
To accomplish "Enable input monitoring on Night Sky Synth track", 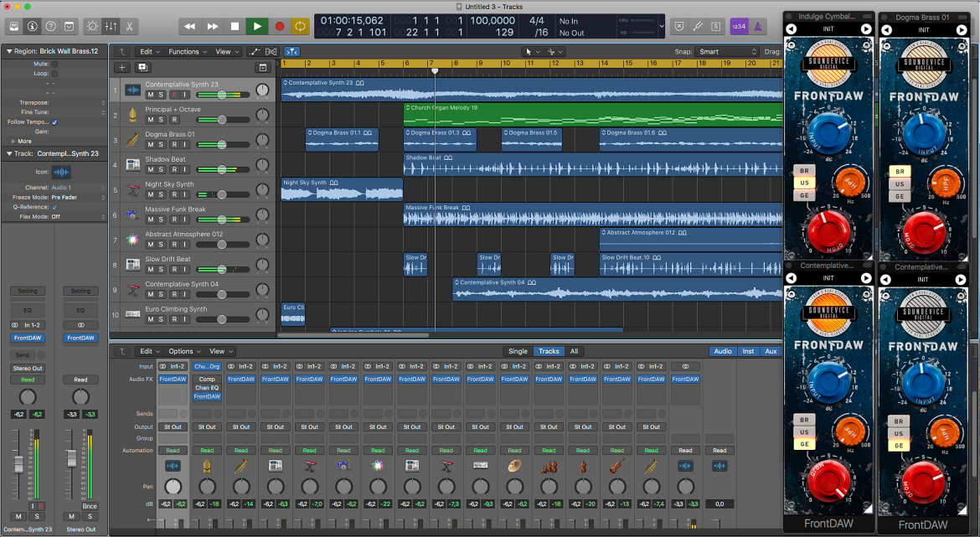I will click(x=185, y=195).
